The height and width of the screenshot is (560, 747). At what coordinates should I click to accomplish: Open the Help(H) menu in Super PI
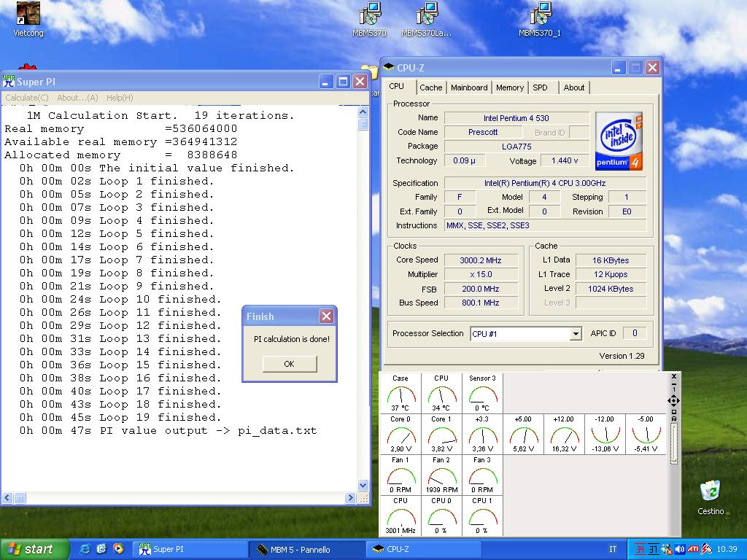[120, 98]
